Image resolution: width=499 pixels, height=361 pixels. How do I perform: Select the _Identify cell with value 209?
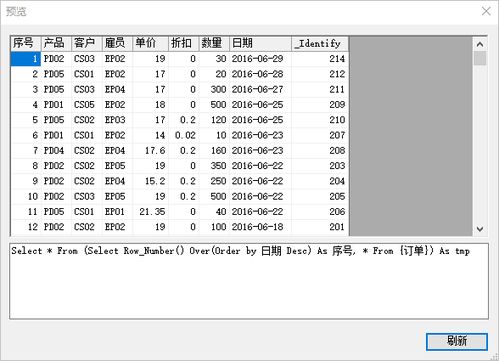click(320, 105)
